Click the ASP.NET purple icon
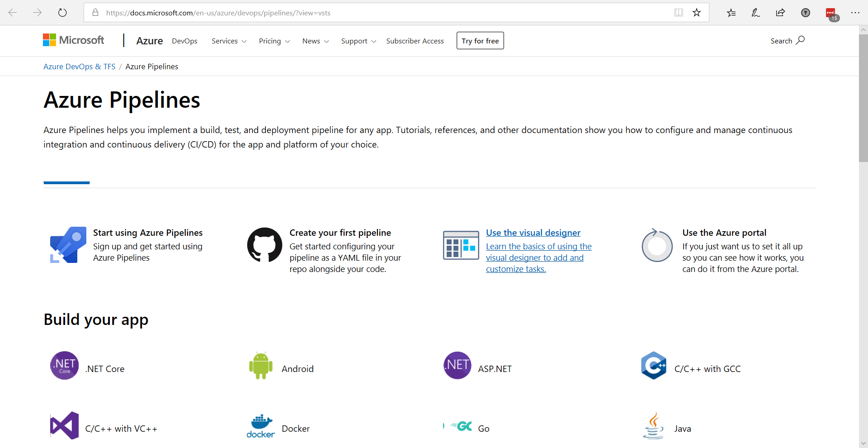The image size is (868, 448). tap(458, 365)
